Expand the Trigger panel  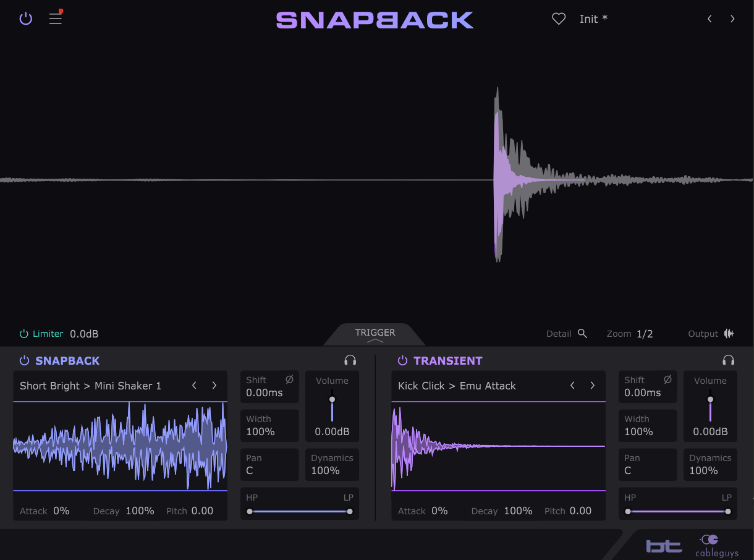point(375,336)
